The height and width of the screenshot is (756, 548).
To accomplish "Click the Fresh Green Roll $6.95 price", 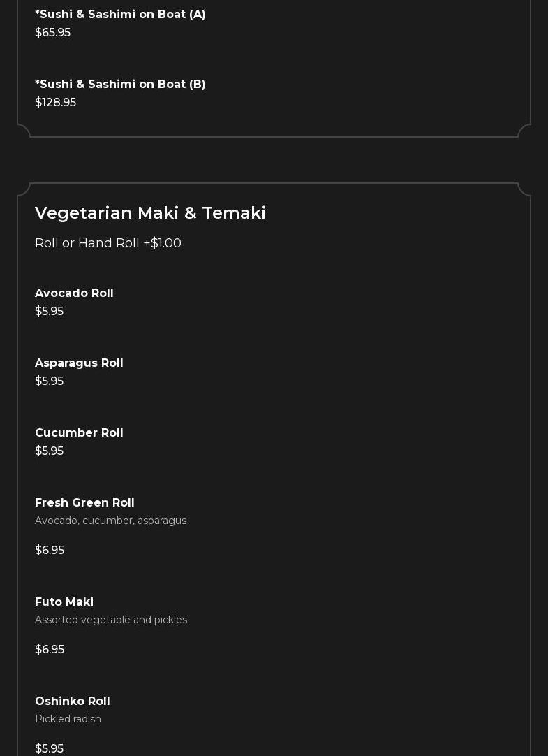I will (50, 551).
